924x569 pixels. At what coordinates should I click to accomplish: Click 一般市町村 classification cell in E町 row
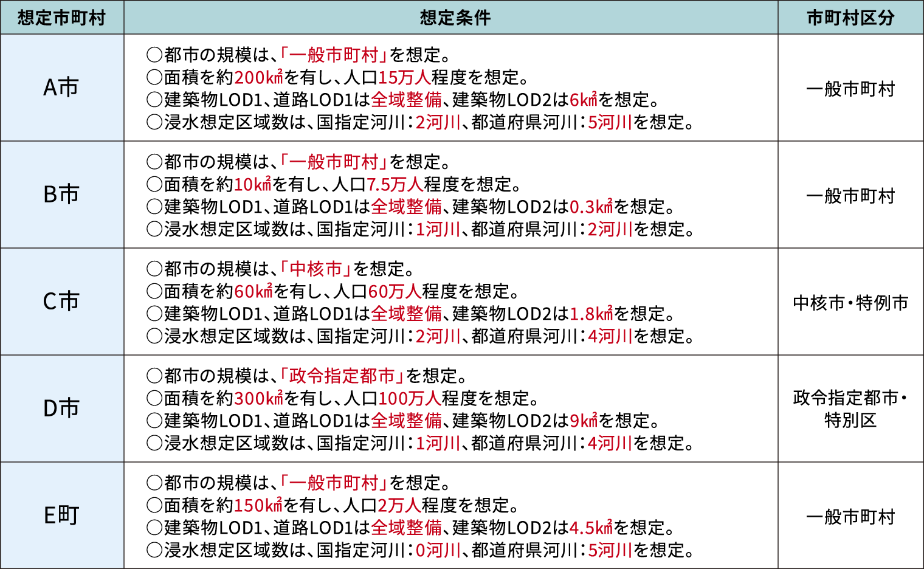[850, 517]
